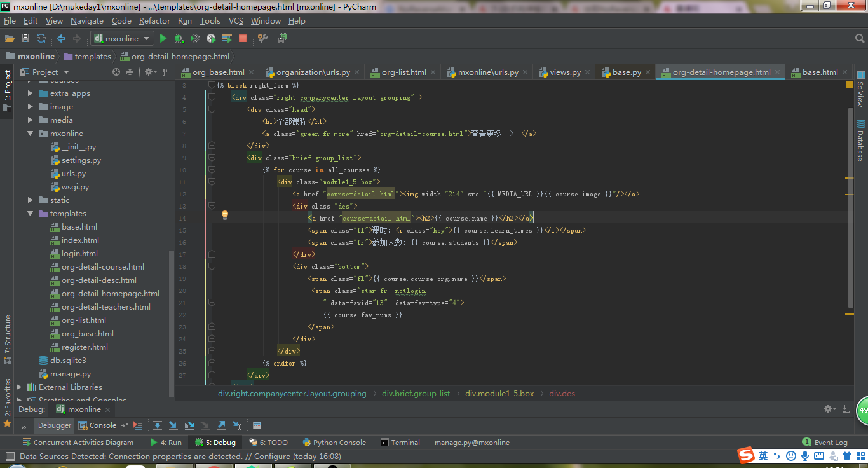Toggle the Structure tool window tab
This screenshot has height=468, width=868.
point(8,334)
